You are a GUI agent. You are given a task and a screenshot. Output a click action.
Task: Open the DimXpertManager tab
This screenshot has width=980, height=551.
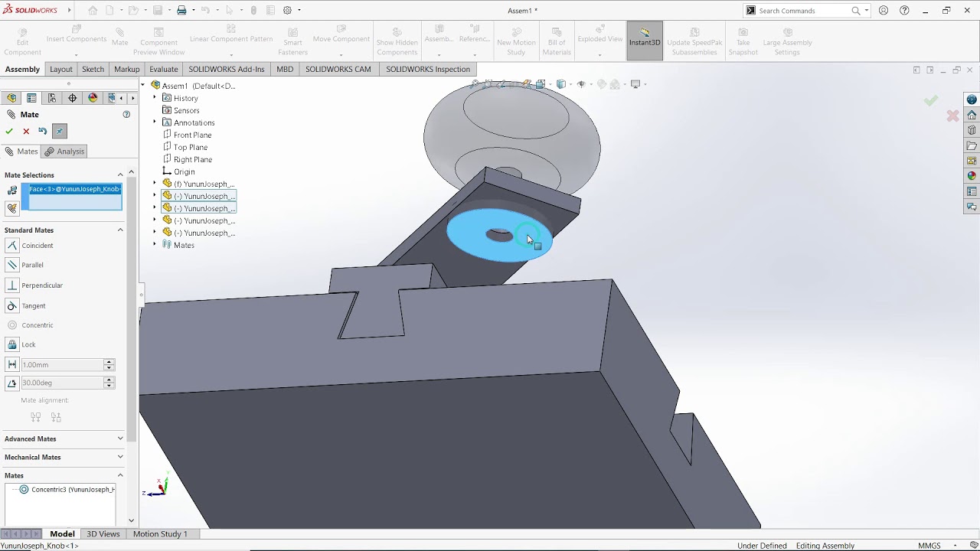tap(73, 98)
